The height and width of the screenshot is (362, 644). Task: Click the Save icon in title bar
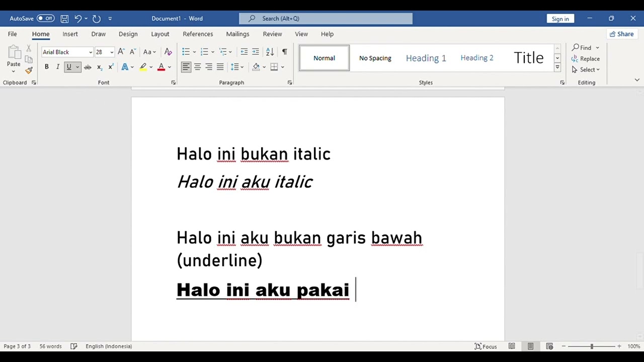(64, 19)
